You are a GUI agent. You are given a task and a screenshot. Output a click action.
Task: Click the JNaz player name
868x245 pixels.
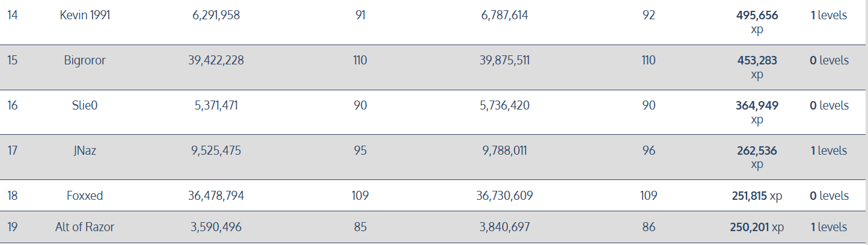tap(85, 150)
